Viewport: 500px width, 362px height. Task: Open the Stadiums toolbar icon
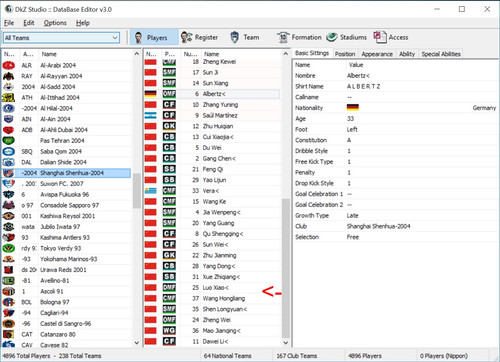(x=332, y=37)
